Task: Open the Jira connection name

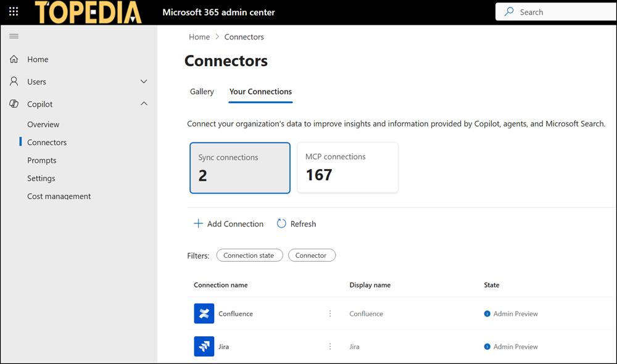Action: [x=223, y=347]
